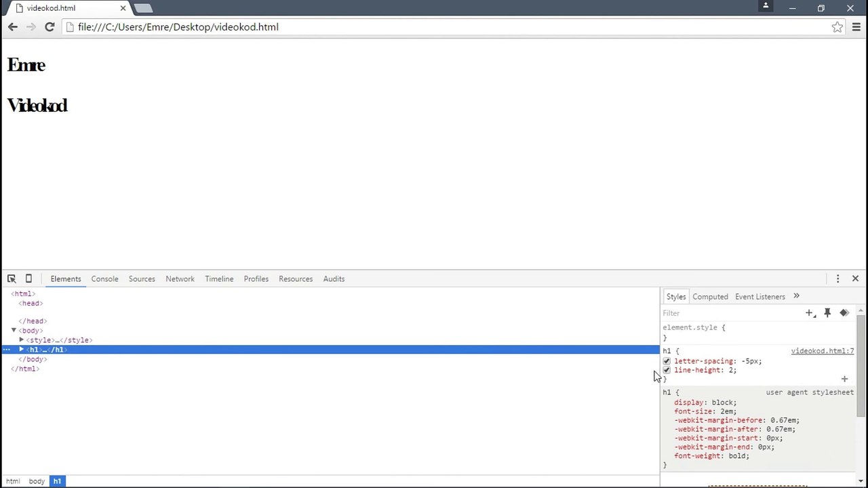
Task: Activate the inspect element picker
Action: point(12,279)
